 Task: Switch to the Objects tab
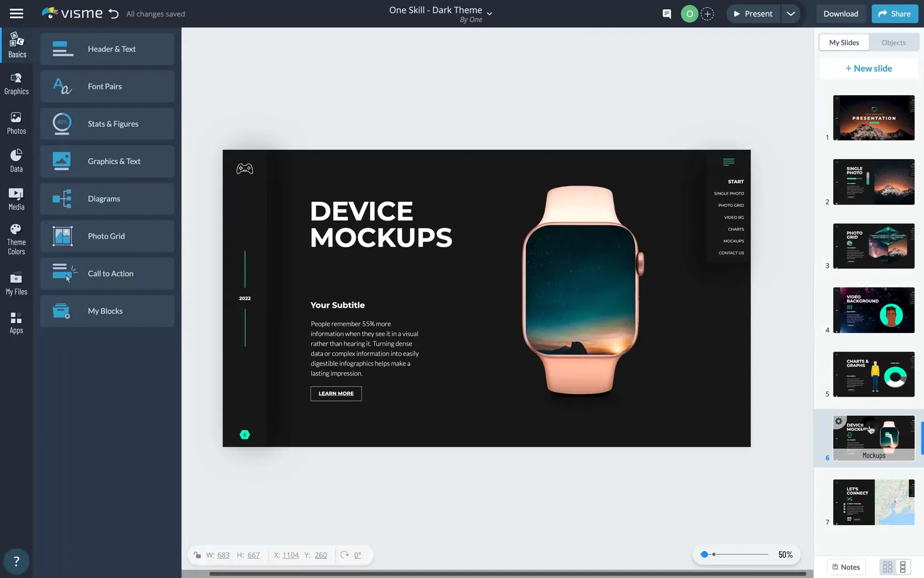tap(893, 42)
